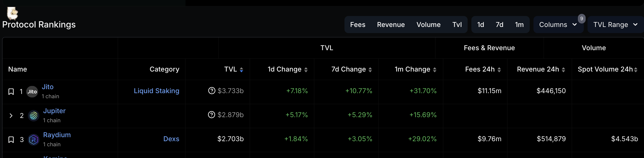
Task: Click the llama logo avatar
Action: coord(12,13)
